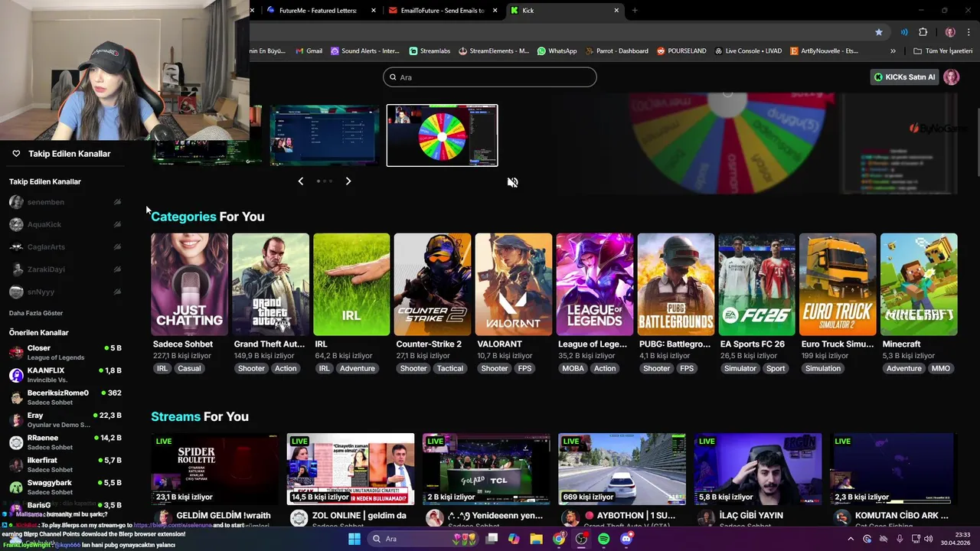Click the heart icon beside Takip Edilen Kanallar
Image resolution: width=980 pixels, height=551 pixels.
coord(16,154)
